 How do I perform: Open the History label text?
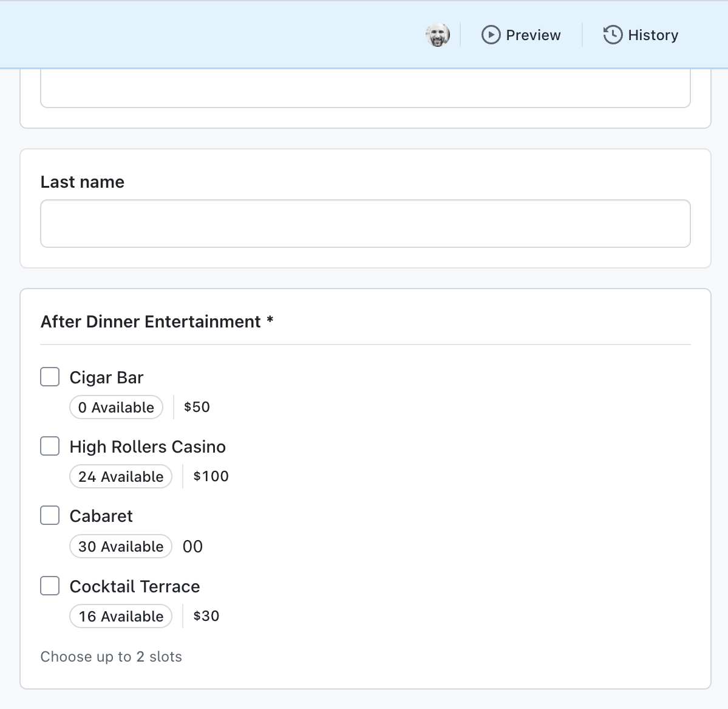click(x=653, y=35)
